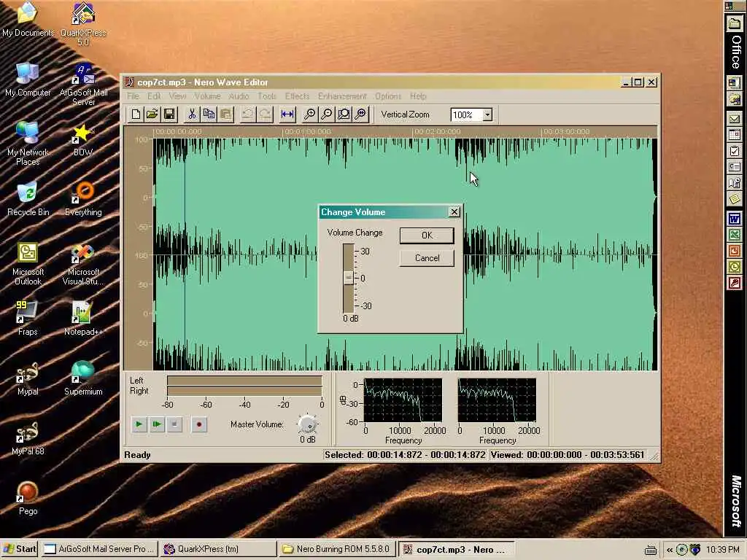
Task: Select the My Computer desktop icon
Action: click(x=28, y=79)
